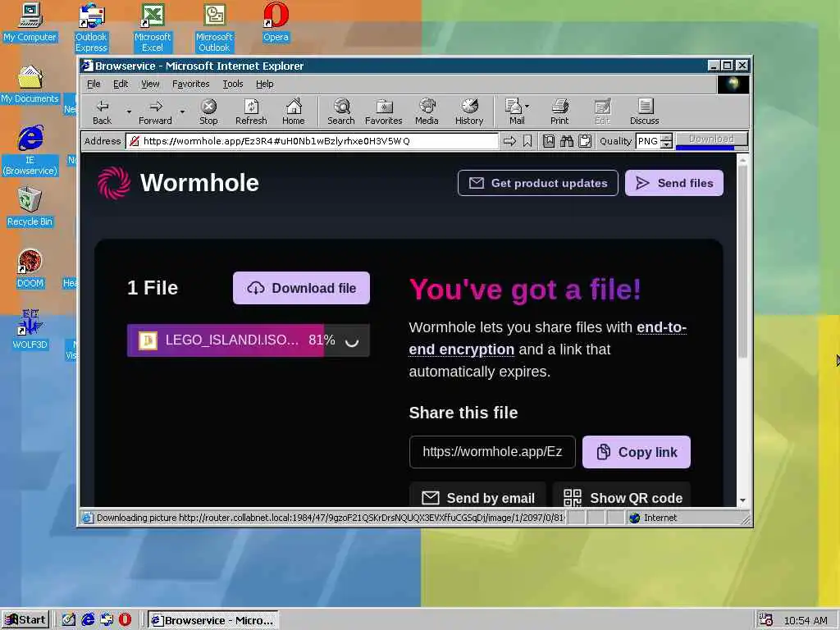Click the page vertical scrollbar up arrow
The width and height of the screenshot is (840, 630).
tap(742, 160)
